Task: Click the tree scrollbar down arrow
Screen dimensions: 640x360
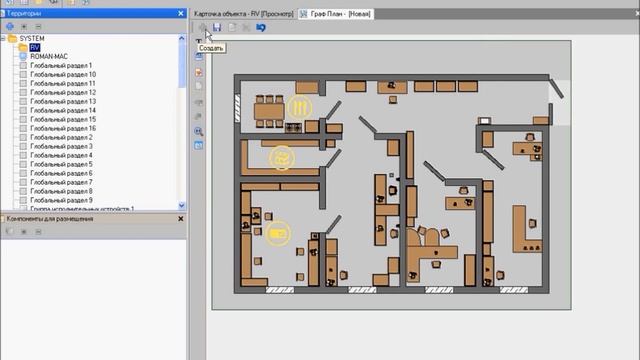Action: tap(182, 205)
